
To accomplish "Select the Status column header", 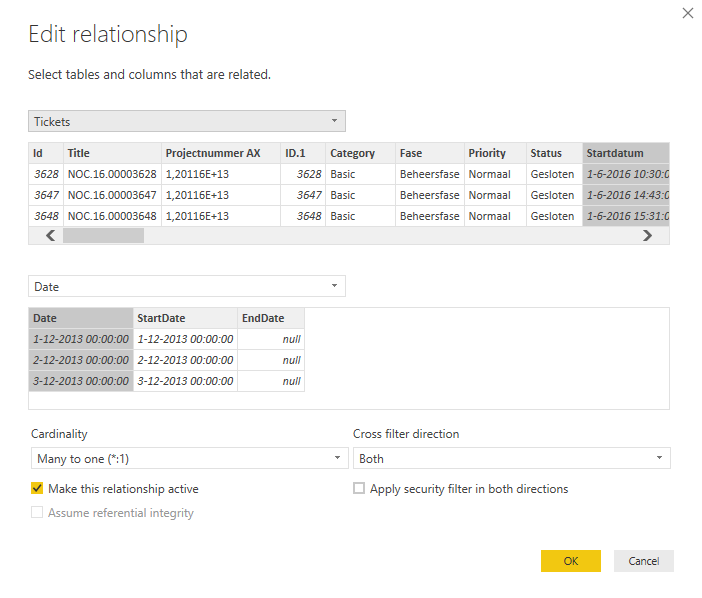I will point(554,153).
